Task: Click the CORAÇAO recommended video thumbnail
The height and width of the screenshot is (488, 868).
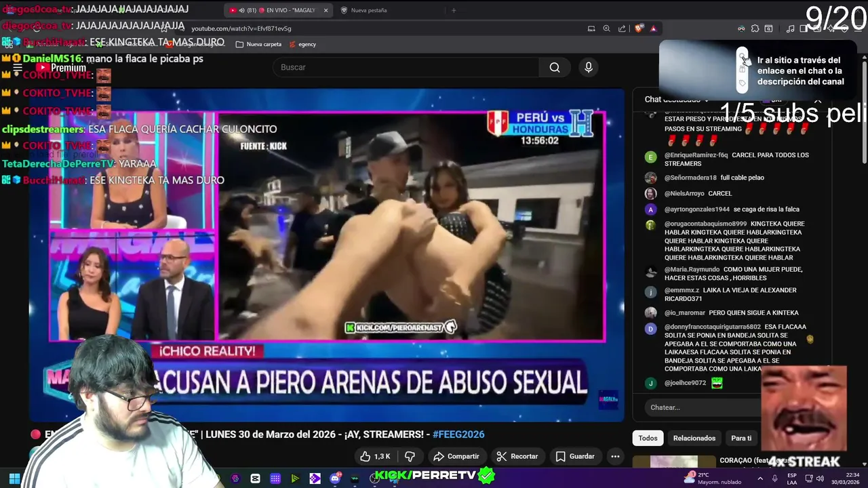Action: [674, 462]
